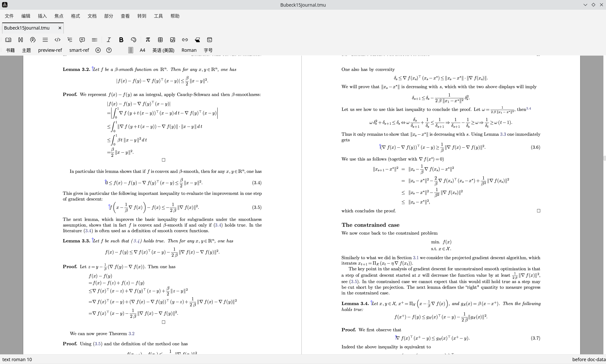The height and width of the screenshot is (364, 606).
Task: Insert a table using the grid icon
Action: click(160, 40)
